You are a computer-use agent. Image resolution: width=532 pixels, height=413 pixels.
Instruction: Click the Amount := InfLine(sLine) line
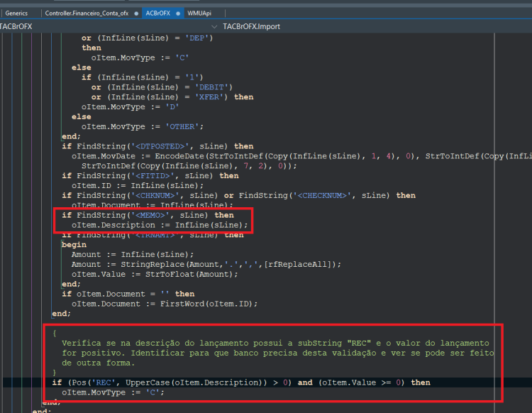click(133, 255)
